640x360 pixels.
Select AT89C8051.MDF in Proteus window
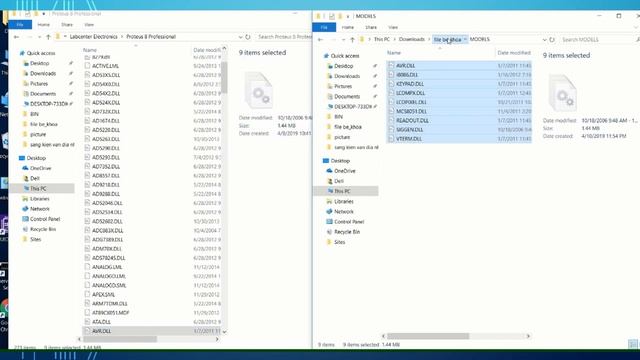pyautogui.click(x=110, y=313)
